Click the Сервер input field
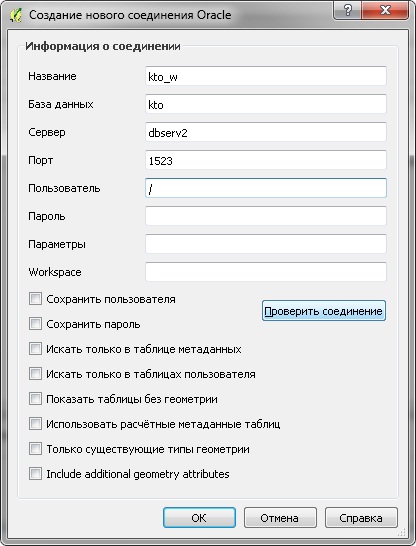Screen dimensions: 416x546 click(266, 132)
